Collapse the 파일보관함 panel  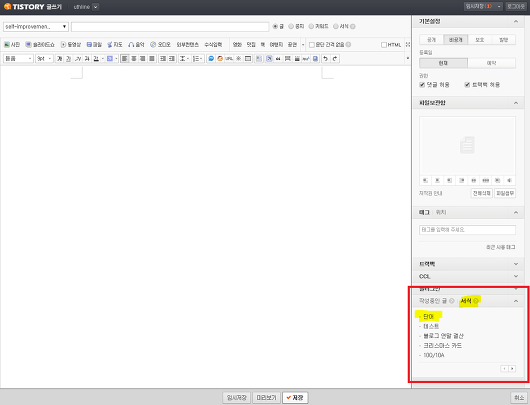coord(516,103)
